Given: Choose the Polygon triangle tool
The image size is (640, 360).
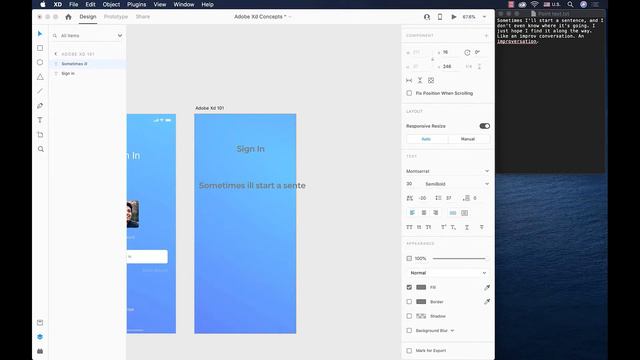Looking at the screenshot, I should pos(40,77).
